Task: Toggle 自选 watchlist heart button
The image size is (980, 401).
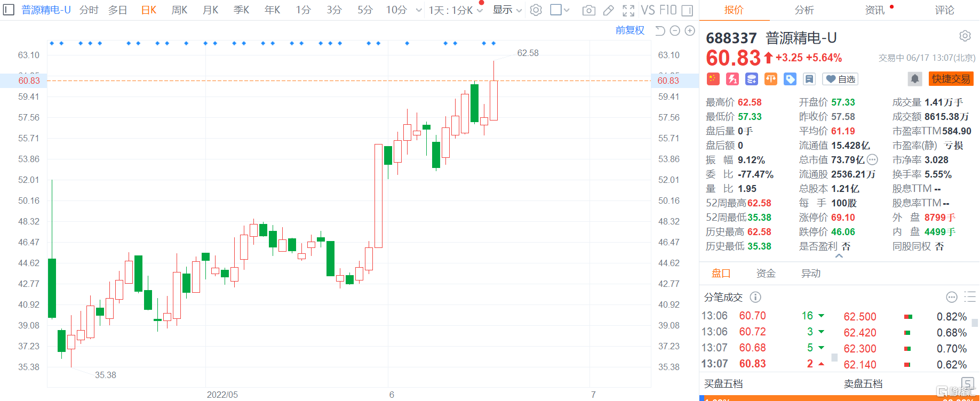Action: pyautogui.click(x=840, y=79)
